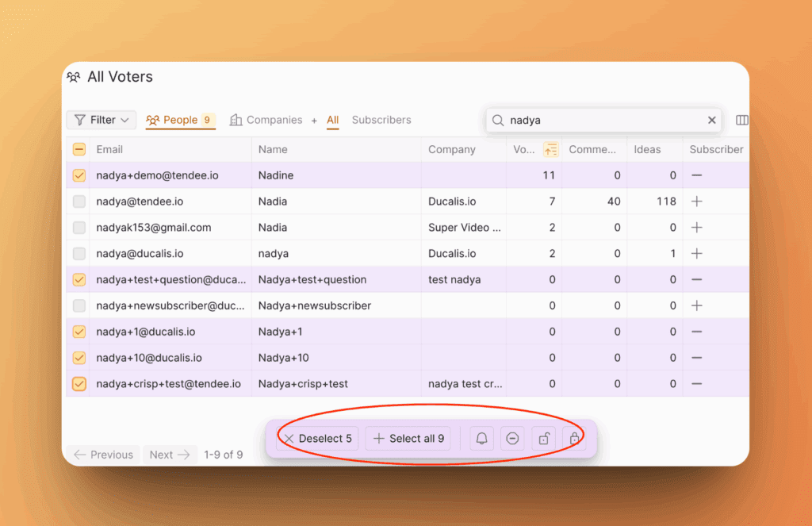
Task: Click the Email column header
Action: (x=109, y=149)
